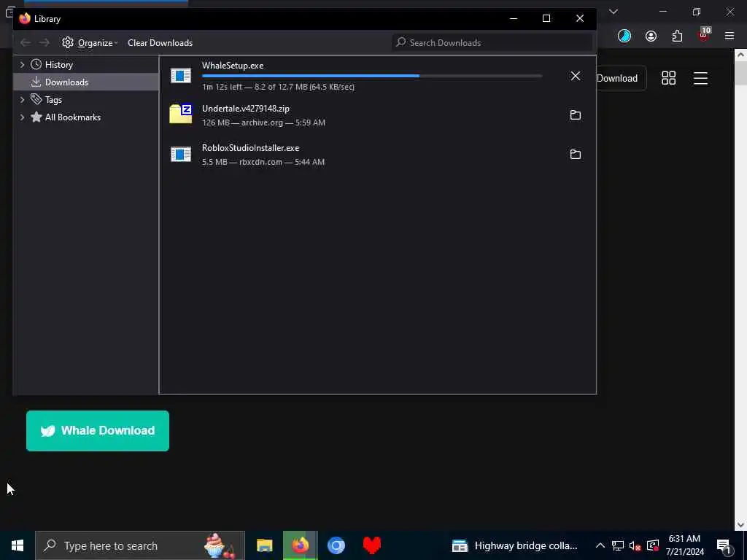Click the WhaleSetup.exe download progress bar
Image resolution: width=747 pixels, height=560 pixels.
point(371,76)
